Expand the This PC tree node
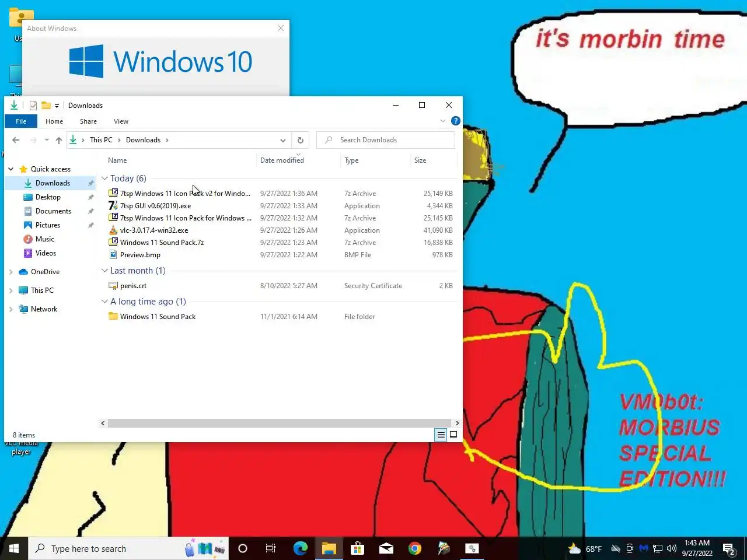This screenshot has width=747, height=560. click(11, 290)
